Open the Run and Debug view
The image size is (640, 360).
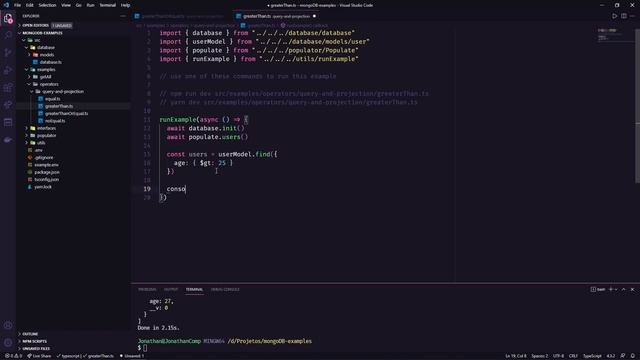(x=8, y=70)
